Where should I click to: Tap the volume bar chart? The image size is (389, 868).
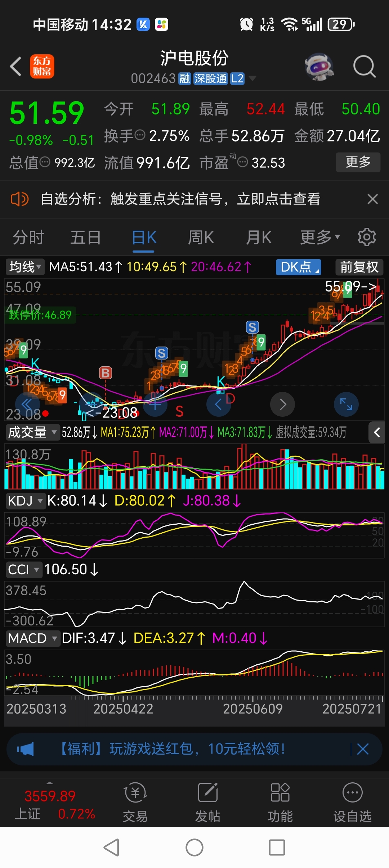pos(194,466)
